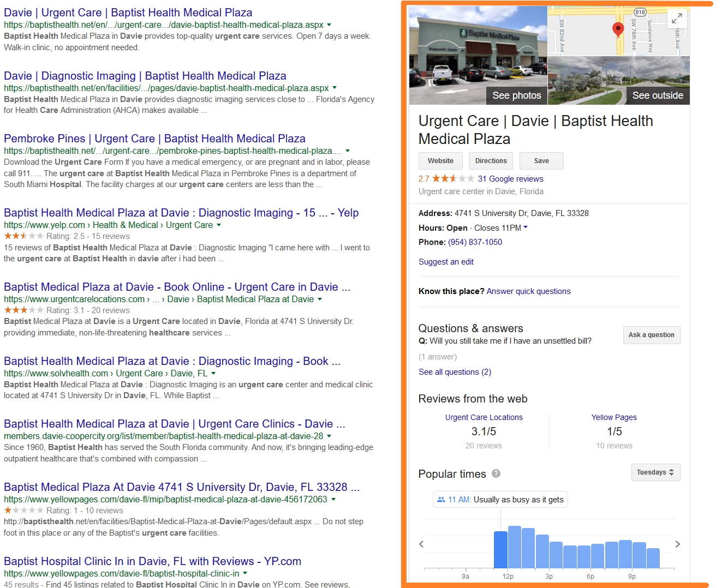Open the See photos thumbnail

[478, 55]
